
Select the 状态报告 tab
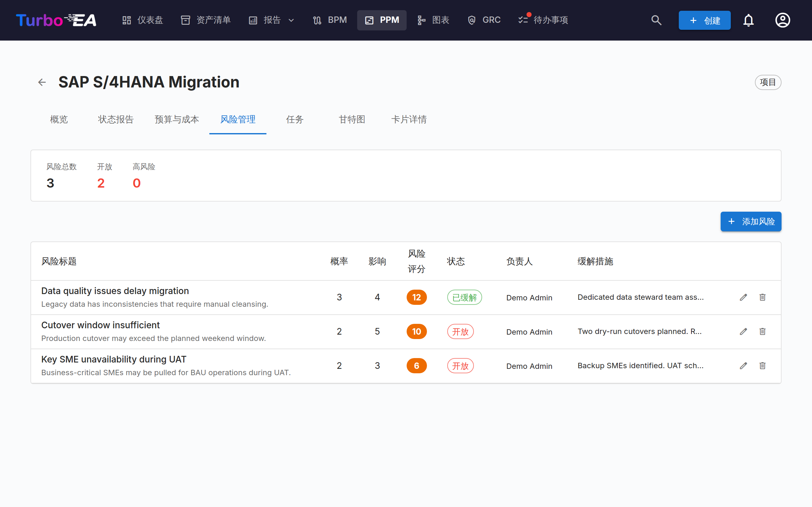pos(116,119)
